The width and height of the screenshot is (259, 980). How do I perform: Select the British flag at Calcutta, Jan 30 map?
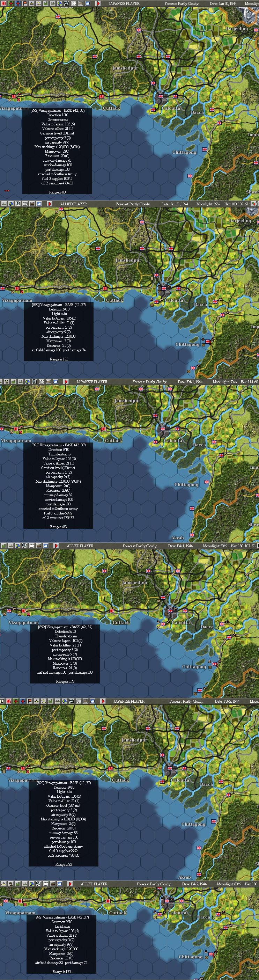pos(161,97)
